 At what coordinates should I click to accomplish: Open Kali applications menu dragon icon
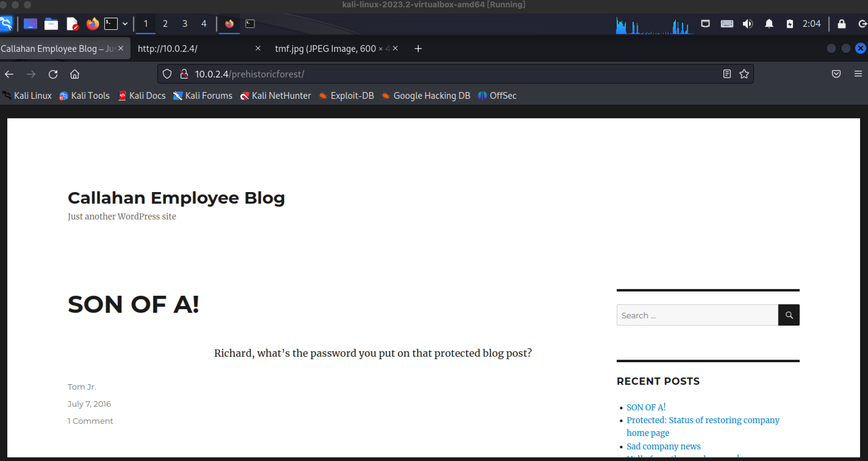[6, 24]
